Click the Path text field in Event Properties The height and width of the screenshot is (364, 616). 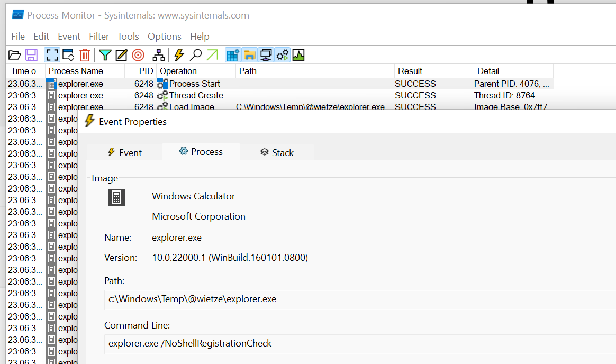coord(360,299)
